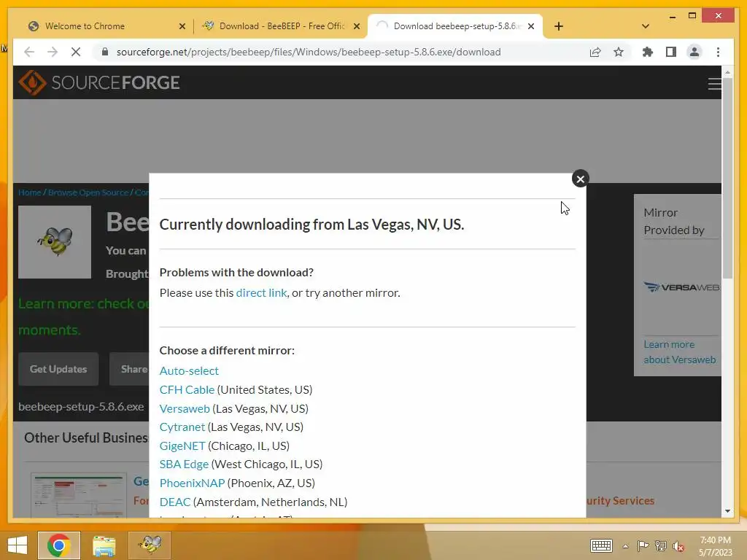Close the mirror selection popup dialog
This screenshot has width=747, height=560.
580,179
